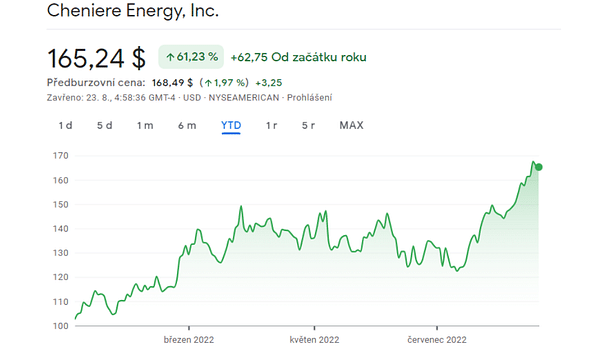
Task: Click the up arrow in percentage badge
Action: tap(170, 57)
